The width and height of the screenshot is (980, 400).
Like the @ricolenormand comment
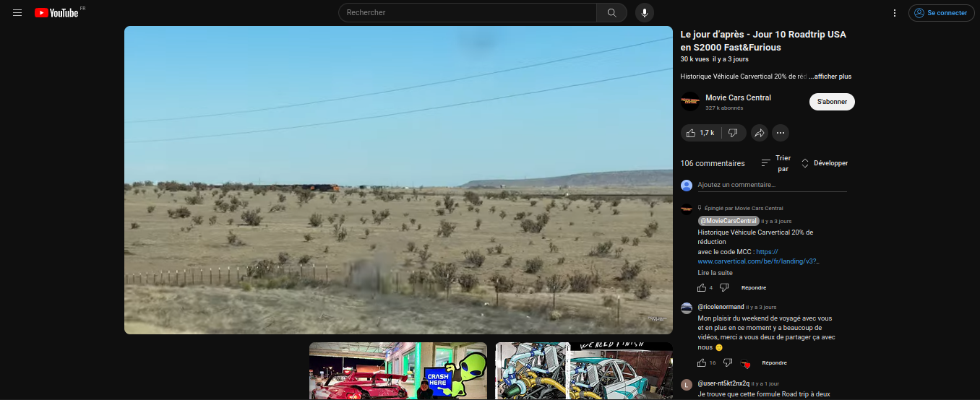point(701,362)
